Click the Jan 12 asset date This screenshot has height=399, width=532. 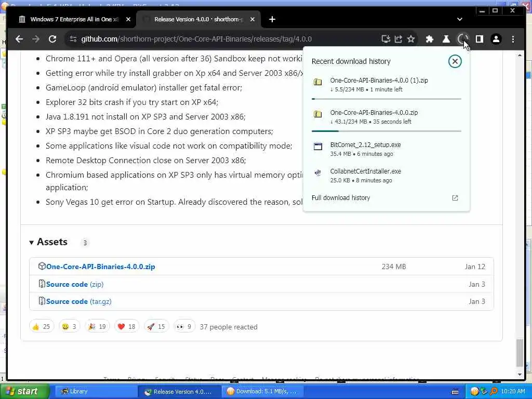pyautogui.click(x=475, y=267)
